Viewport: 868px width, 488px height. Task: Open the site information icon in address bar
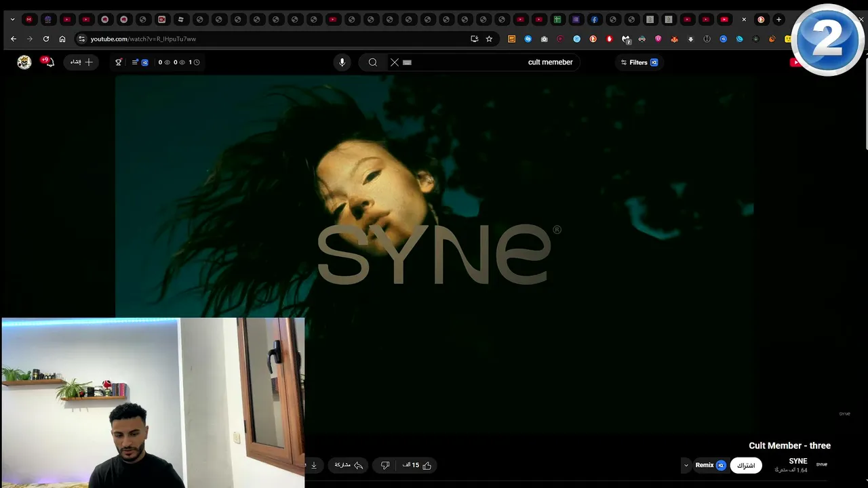[x=81, y=39]
